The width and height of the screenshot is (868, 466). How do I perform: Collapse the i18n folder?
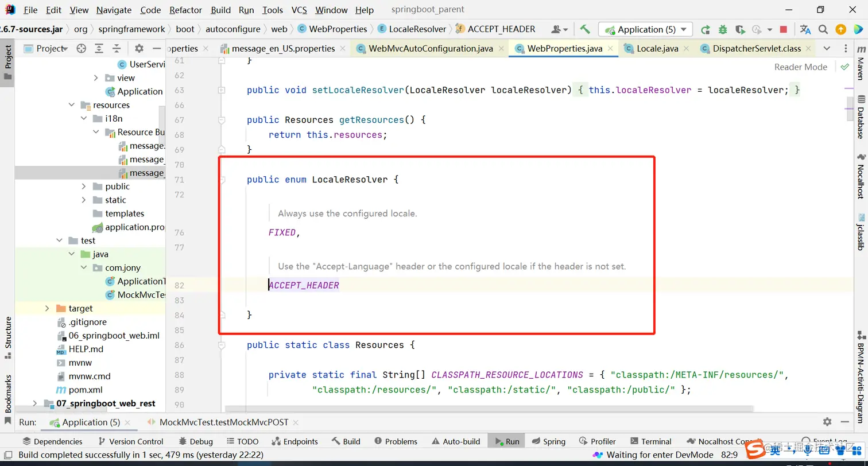84,119
